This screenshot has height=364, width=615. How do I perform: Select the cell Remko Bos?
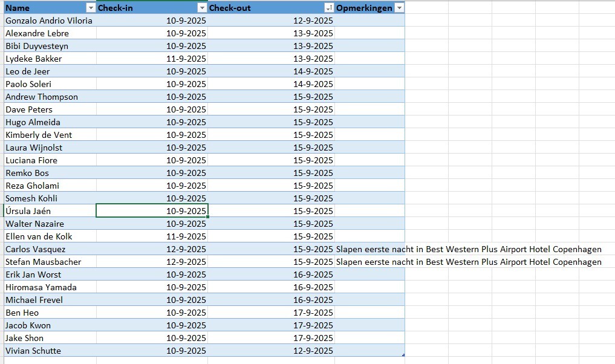(x=50, y=173)
